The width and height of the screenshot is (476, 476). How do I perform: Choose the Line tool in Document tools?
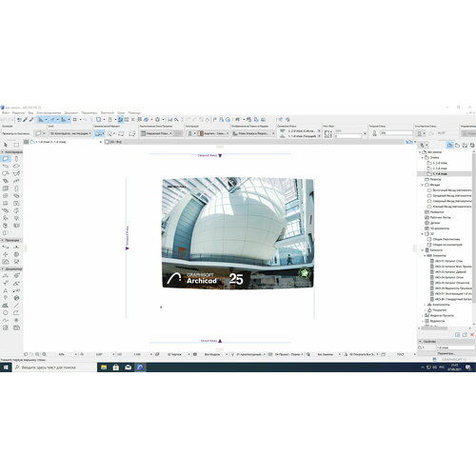(x=16, y=306)
